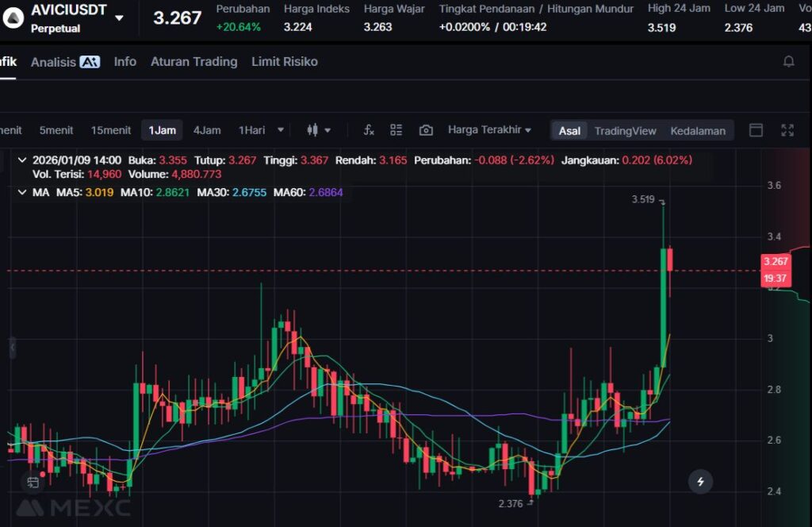Click the lightning quick-trade button

[699, 481]
